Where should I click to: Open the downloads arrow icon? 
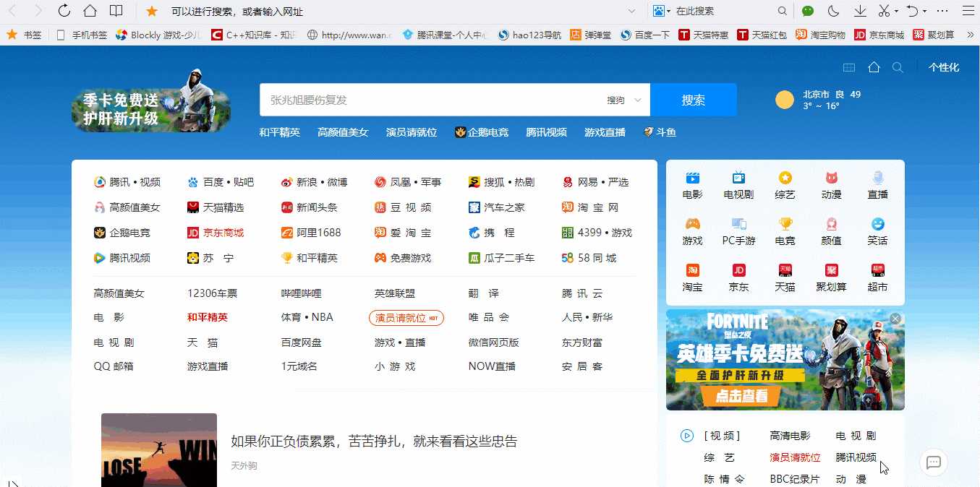pyautogui.click(x=860, y=11)
